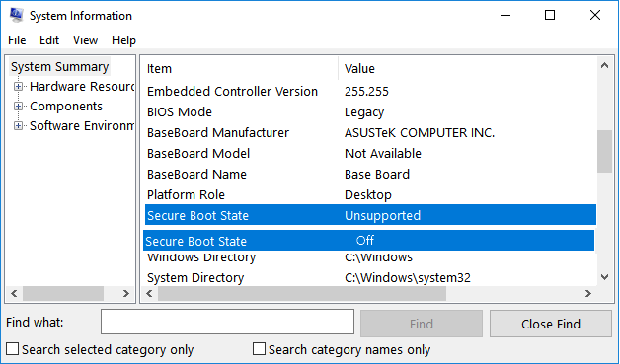Minimize the System Information window
The image size is (620, 364).
tap(505, 16)
